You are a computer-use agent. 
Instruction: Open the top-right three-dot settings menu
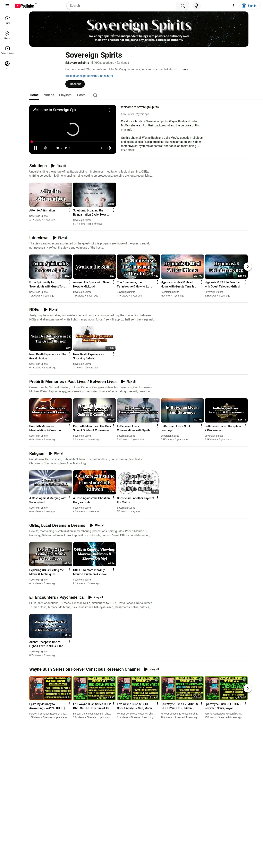[x=233, y=6]
